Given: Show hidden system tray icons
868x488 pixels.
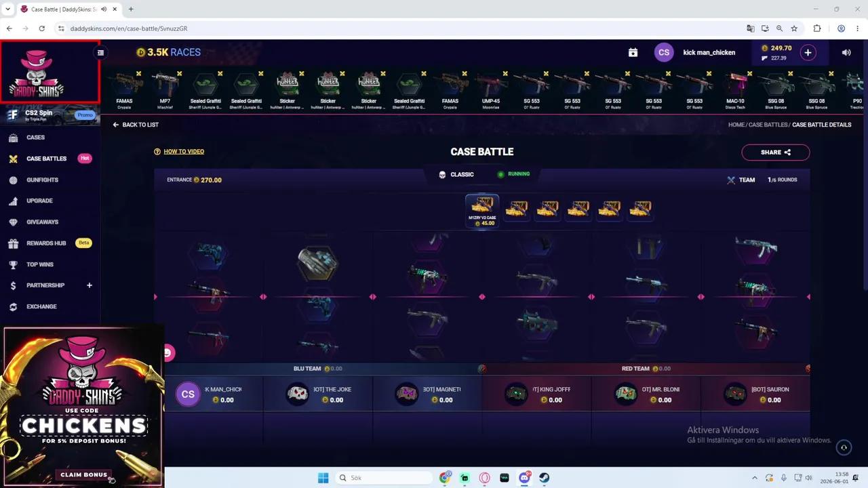Looking at the screenshot, I should (755, 478).
